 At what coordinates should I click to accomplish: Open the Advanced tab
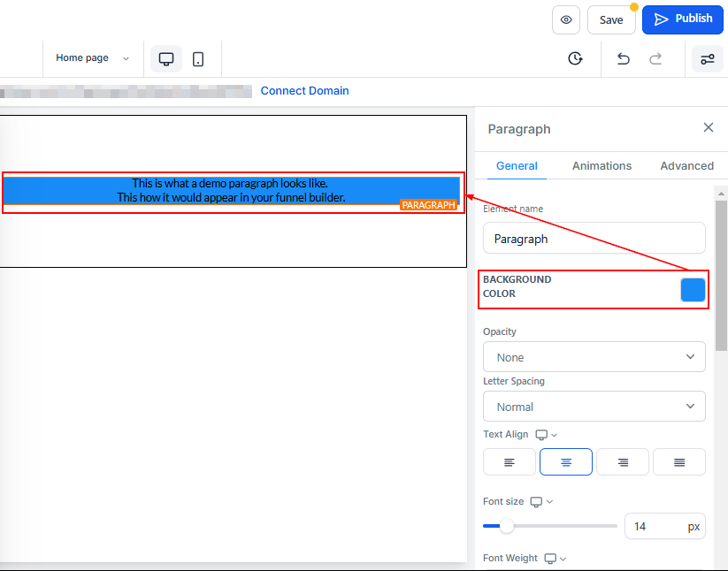[686, 165]
